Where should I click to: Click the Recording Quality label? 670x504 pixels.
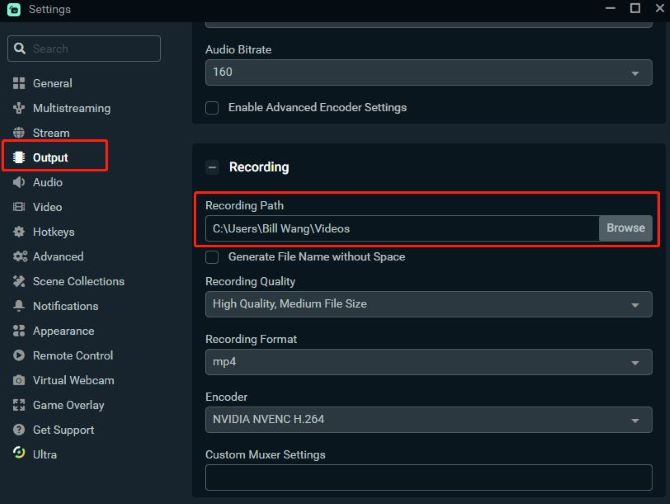point(250,281)
